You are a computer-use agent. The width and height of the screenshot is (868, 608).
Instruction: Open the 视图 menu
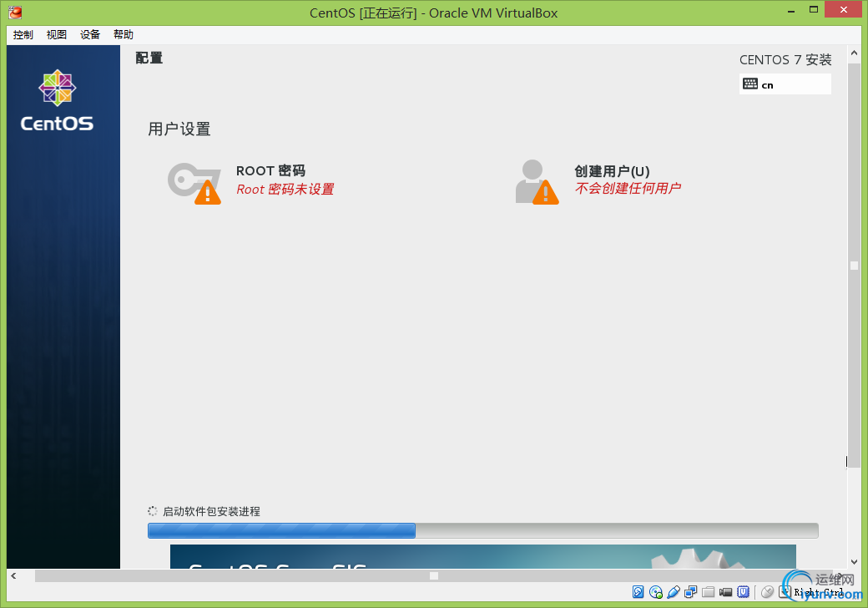tap(57, 35)
